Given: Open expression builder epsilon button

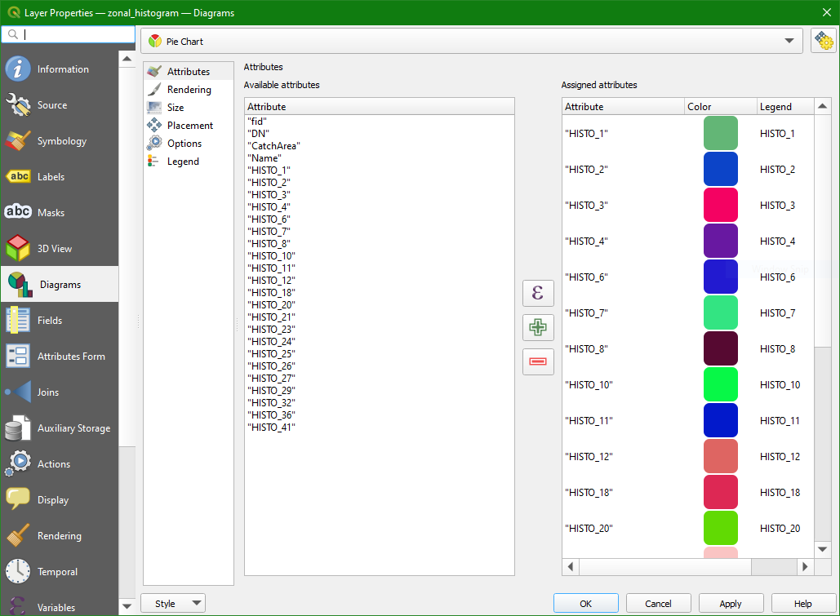Looking at the screenshot, I should 538,293.
